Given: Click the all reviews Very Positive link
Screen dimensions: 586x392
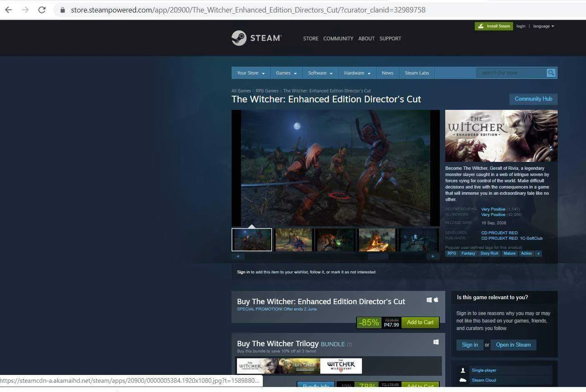Looking at the screenshot, I should (x=493, y=215).
